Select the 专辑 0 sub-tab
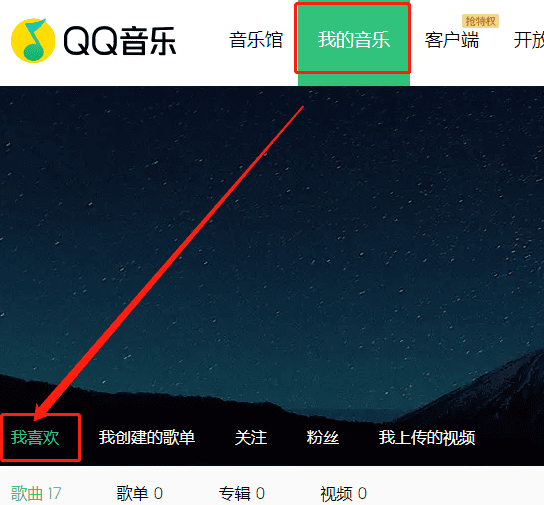 (241, 493)
